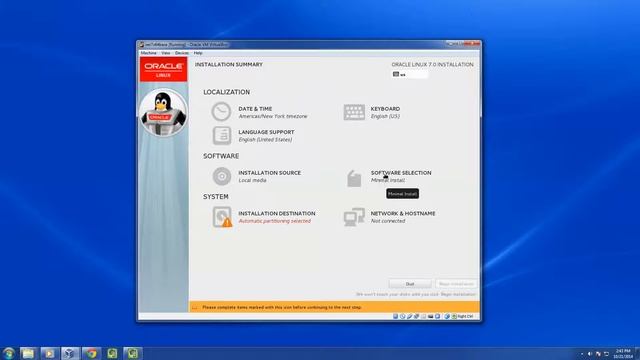Click 'English (US)' keyboard text
Screen dimensions: 640x360
pos(385,116)
